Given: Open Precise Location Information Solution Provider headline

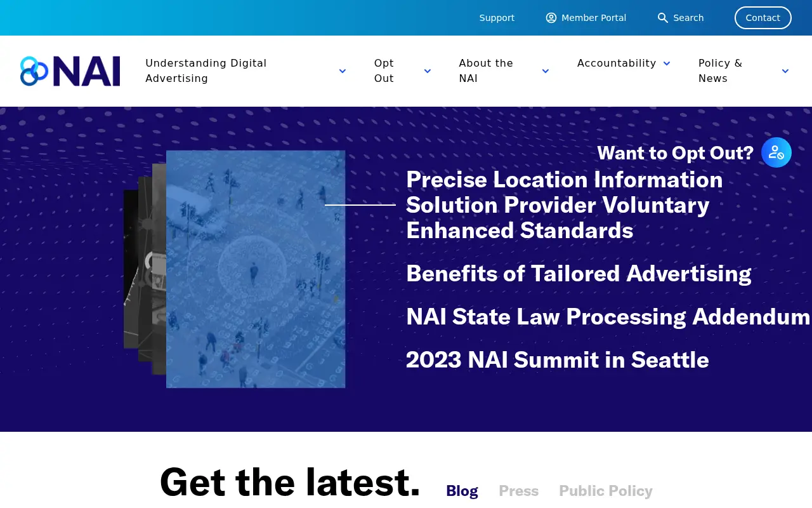Looking at the screenshot, I should [x=565, y=205].
